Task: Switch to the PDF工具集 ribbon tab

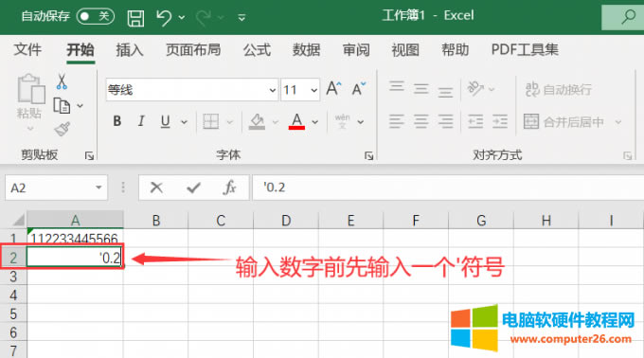Action: [525, 49]
